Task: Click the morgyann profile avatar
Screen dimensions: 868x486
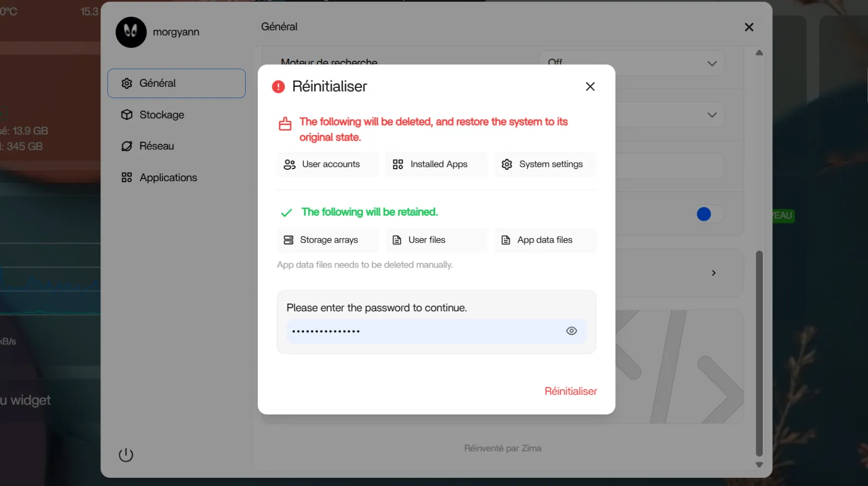Action: 131,32
